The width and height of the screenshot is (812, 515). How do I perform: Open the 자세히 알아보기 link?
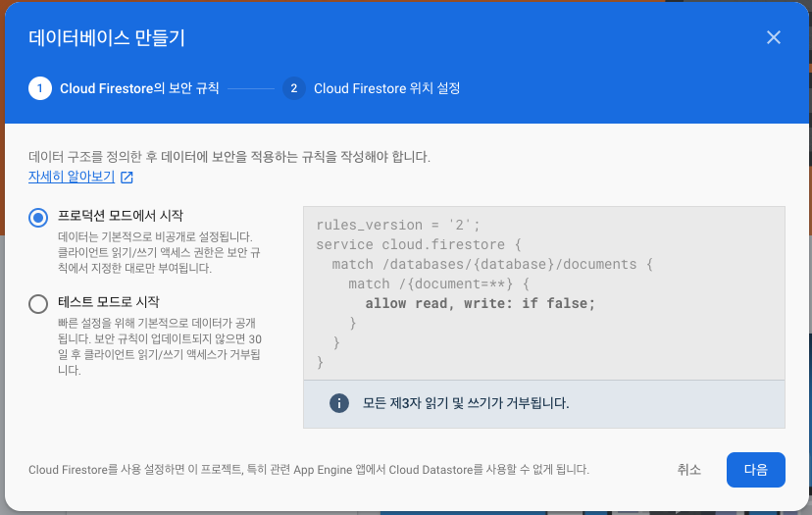[x=72, y=177]
